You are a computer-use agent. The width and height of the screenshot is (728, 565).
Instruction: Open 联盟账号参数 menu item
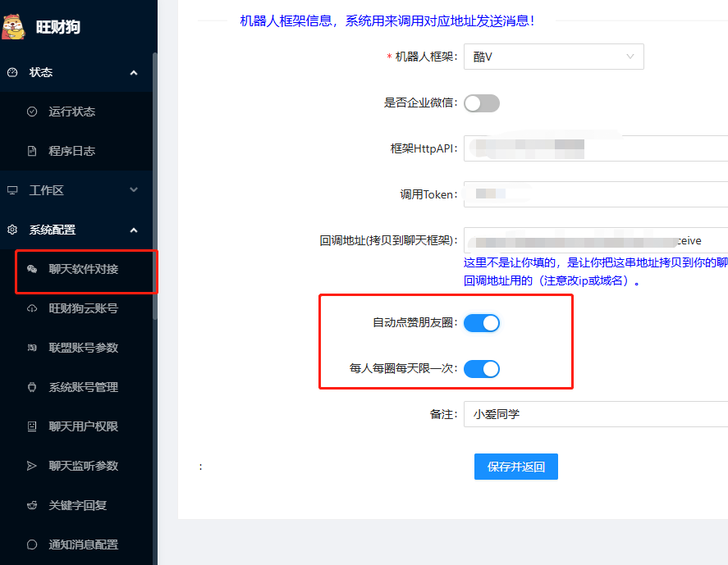click(83, 348)
